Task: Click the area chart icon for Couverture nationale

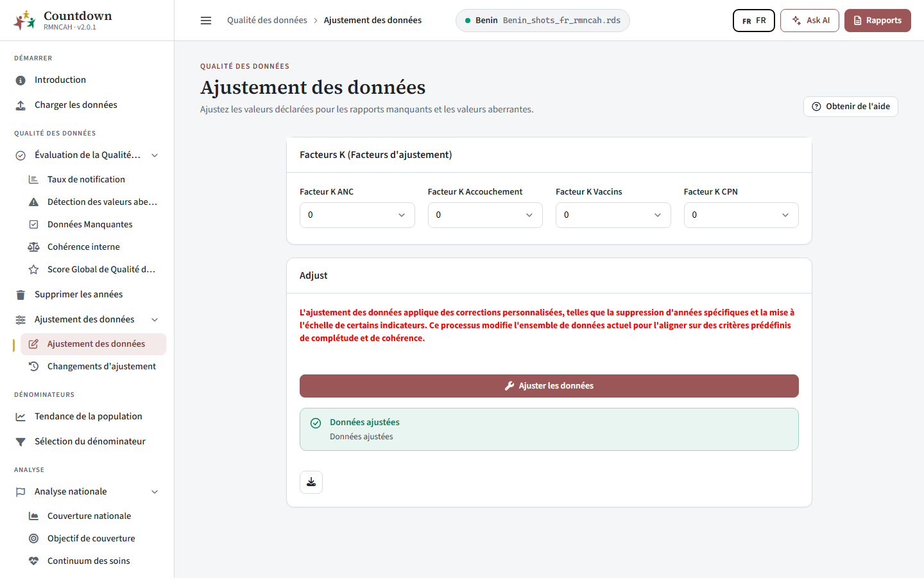Action: click(33, 516)
